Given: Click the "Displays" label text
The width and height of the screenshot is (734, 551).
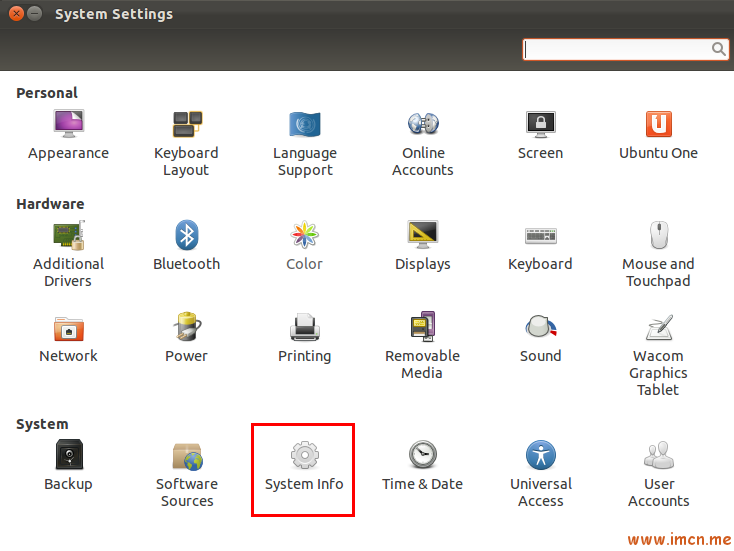Looking at the screenshot, I should click(x=423, y=264).
